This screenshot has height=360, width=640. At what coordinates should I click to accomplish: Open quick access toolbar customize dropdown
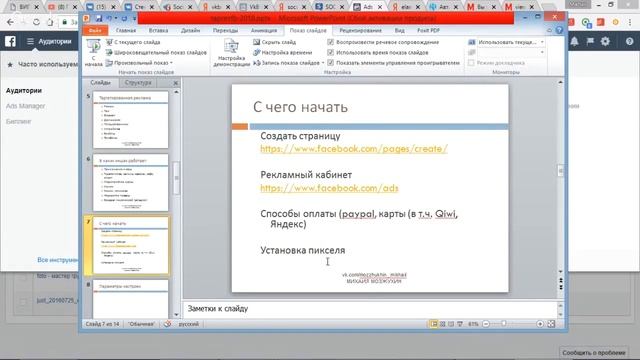click(134, 19)
